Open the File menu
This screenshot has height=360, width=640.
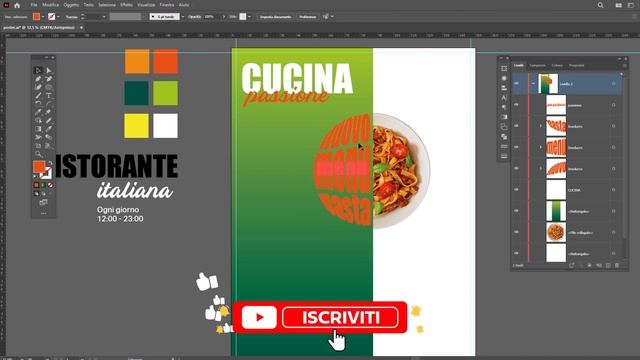pyautogui.click(x=34, y=5)
